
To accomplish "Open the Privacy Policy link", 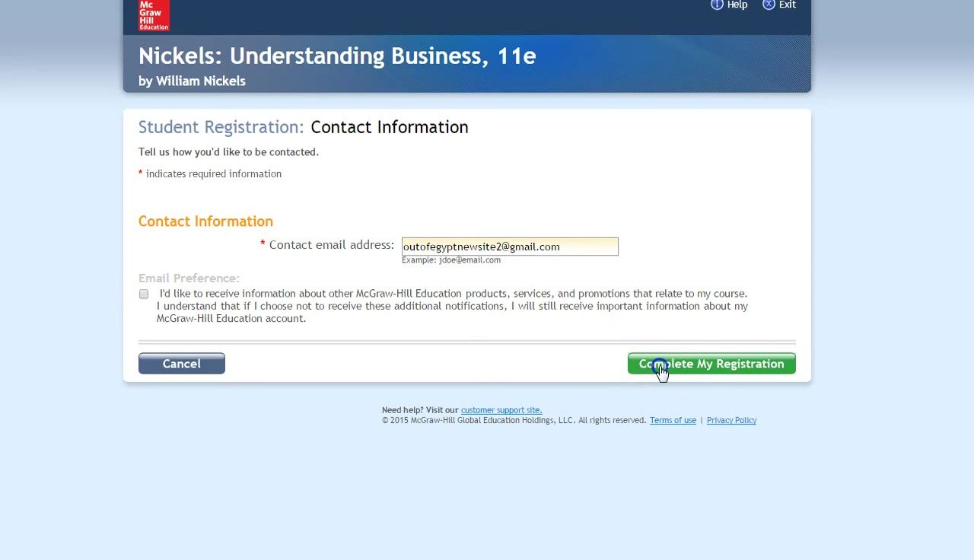I will pos(731,420).
